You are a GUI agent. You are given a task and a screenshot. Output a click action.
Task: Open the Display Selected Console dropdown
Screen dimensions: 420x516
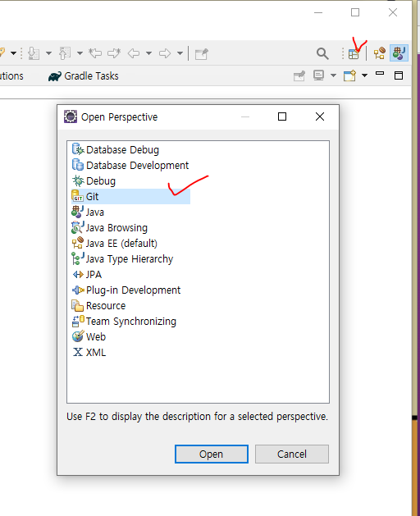(333, 75)
